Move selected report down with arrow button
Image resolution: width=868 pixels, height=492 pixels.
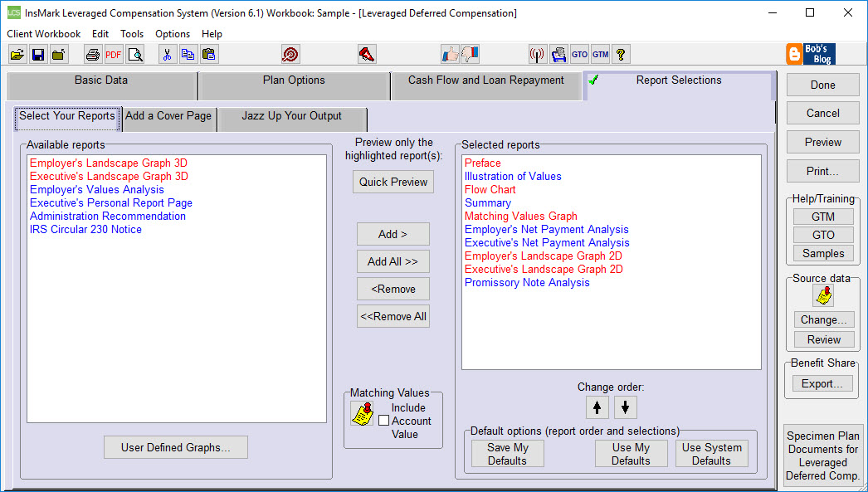(625, 407)
